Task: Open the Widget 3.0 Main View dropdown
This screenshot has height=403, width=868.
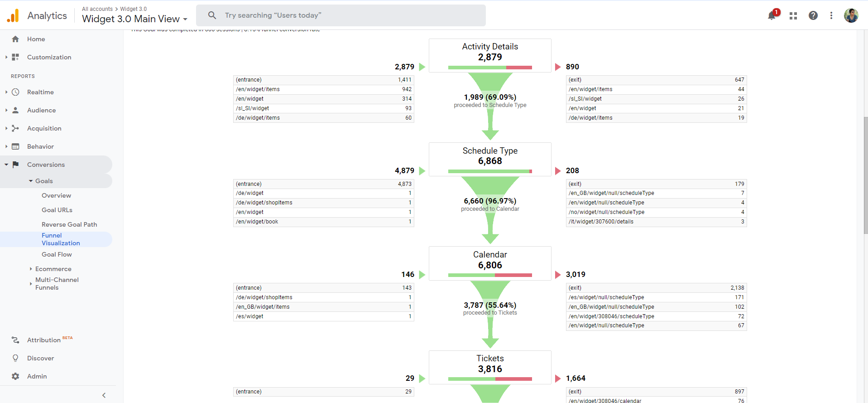Action: coord(134,19)
